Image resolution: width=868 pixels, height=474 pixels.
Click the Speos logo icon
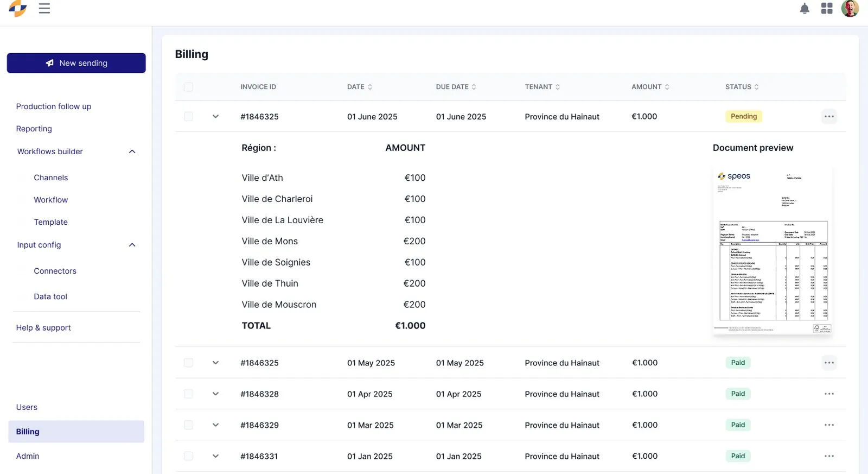[17, 8]
